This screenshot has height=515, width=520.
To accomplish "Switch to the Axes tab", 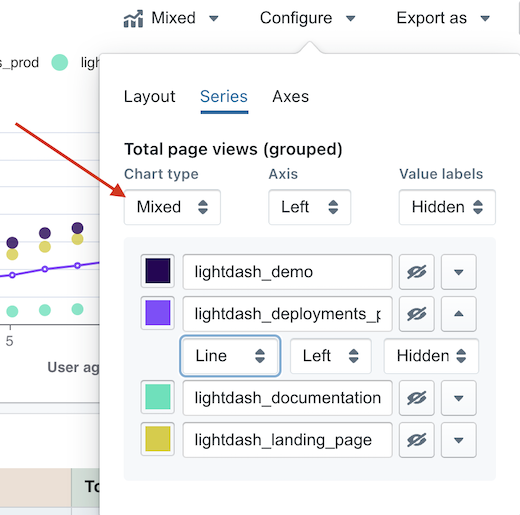I will click(x=291, y=97).
